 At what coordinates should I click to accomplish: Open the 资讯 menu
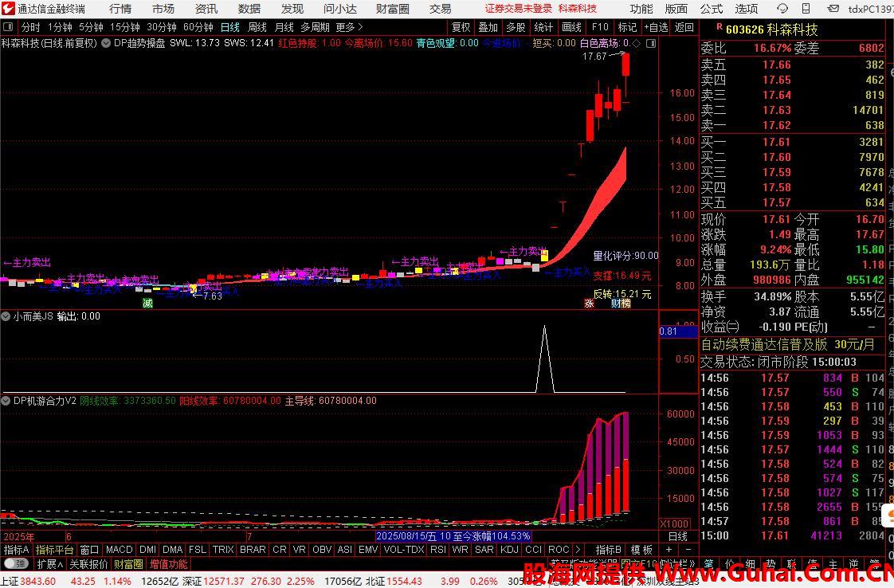[x=206, y=9]
